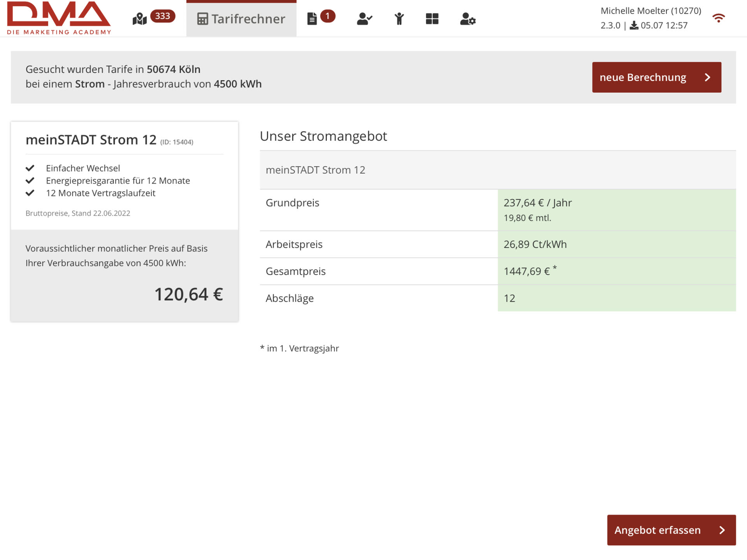Click the download sync icon

[x=634, y=26]
